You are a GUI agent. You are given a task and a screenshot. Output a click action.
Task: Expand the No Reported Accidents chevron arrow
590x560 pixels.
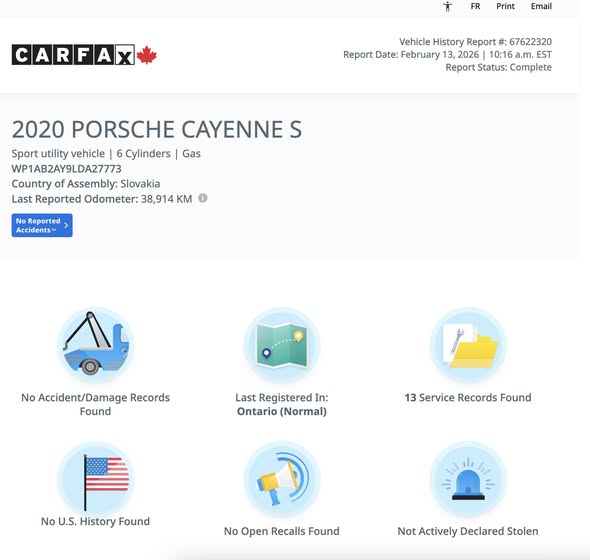pos(66,225)
